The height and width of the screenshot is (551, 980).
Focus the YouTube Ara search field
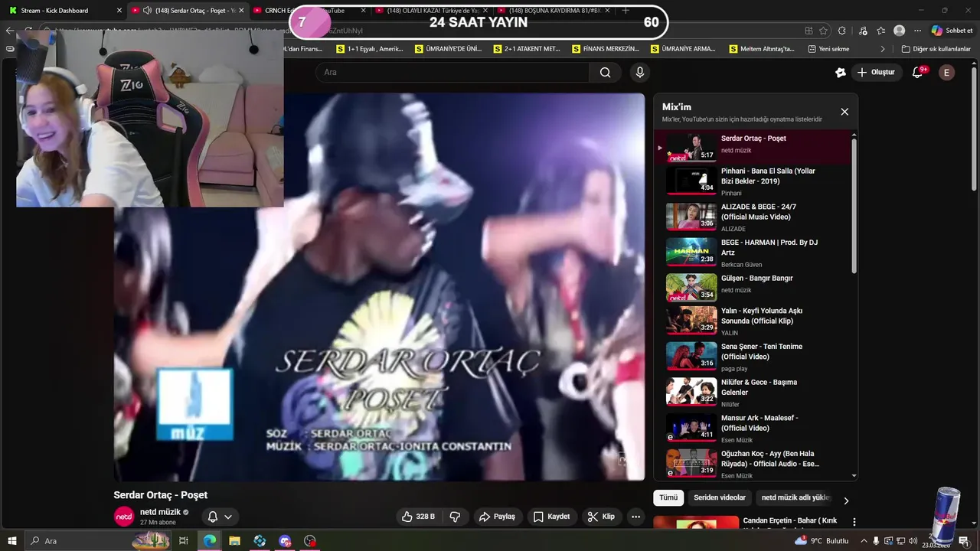pos(452,72)
